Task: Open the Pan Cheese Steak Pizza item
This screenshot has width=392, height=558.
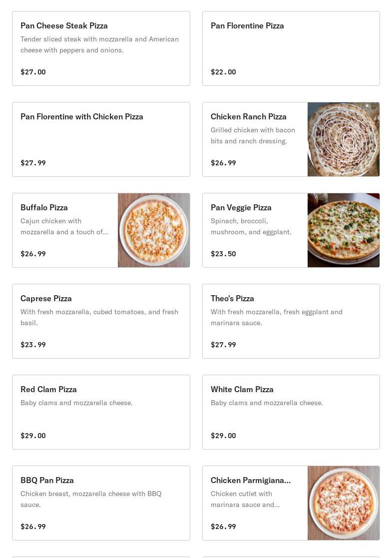Action: [x=101, y=48]
